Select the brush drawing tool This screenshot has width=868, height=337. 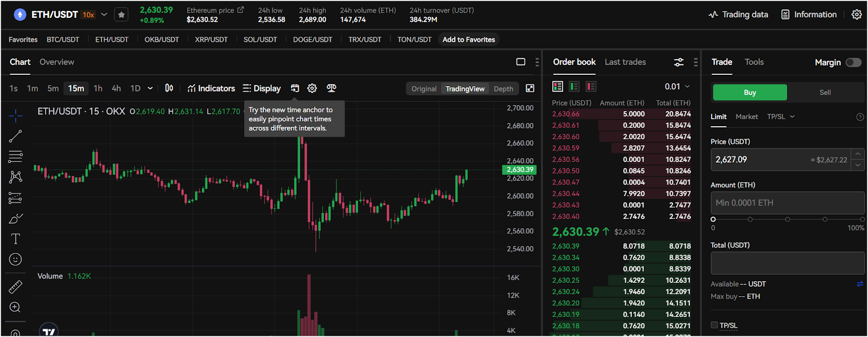point(16,218)
